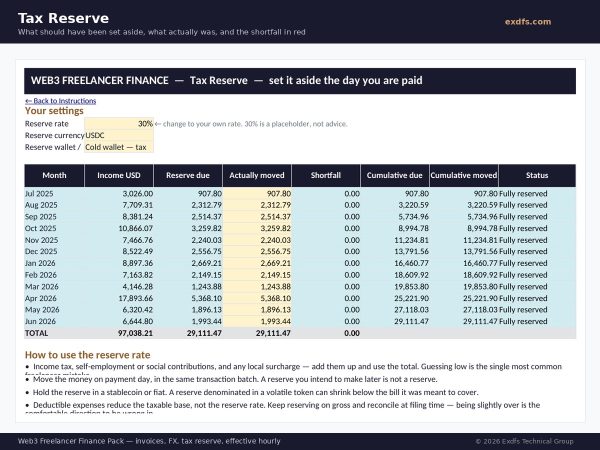Select Apr 2026 income 17,893.66
The width and height of the screenshot is (600, 450).
(x=119, y=298)
